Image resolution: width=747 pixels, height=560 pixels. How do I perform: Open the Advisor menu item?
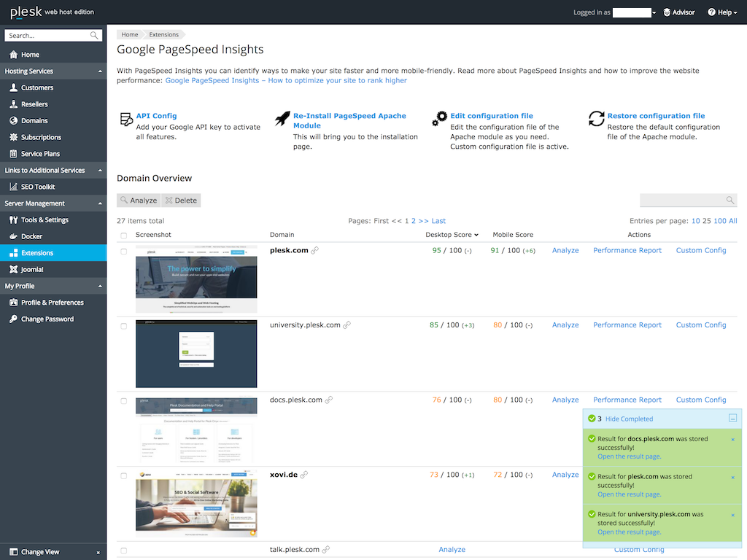[x=679, y=12]
